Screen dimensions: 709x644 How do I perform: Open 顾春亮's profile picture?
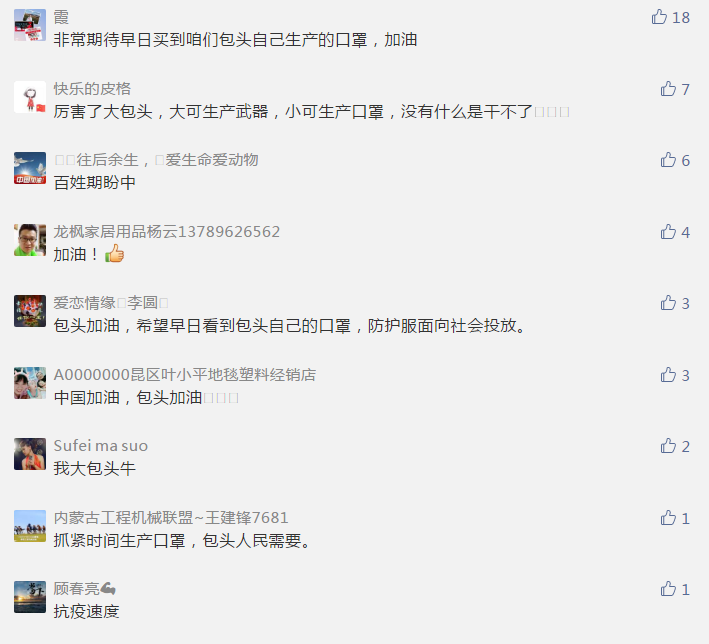point(30,597)
